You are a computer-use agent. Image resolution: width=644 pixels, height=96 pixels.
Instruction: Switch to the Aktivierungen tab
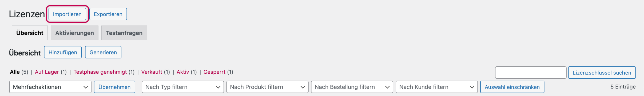click(74, 33)
